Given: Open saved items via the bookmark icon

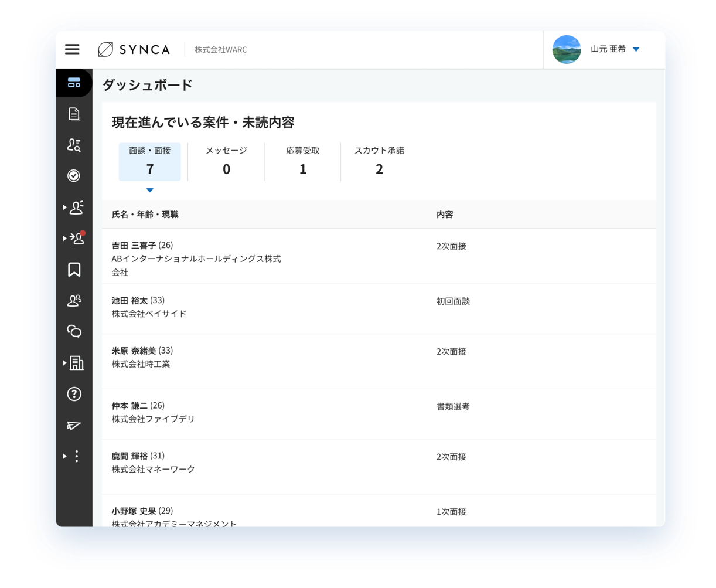Looking at the screenshot, I should point(74,270).
